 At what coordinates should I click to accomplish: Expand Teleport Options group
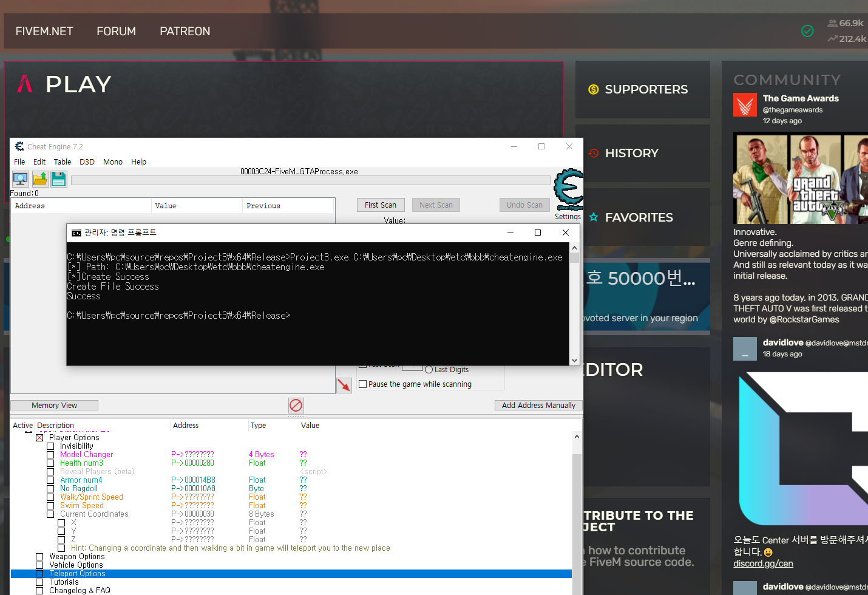[39, 574]
